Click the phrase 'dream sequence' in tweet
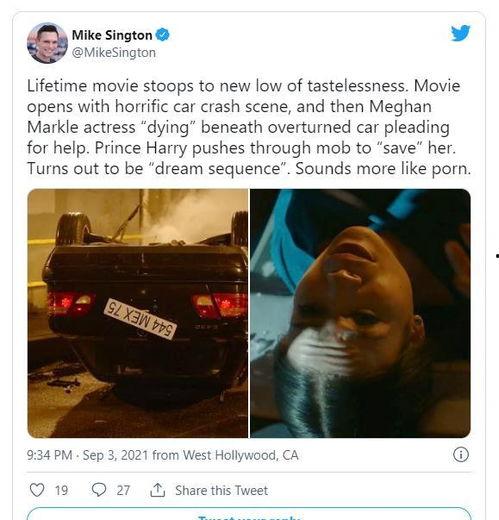The image size is (499, 520). point(218,168)
